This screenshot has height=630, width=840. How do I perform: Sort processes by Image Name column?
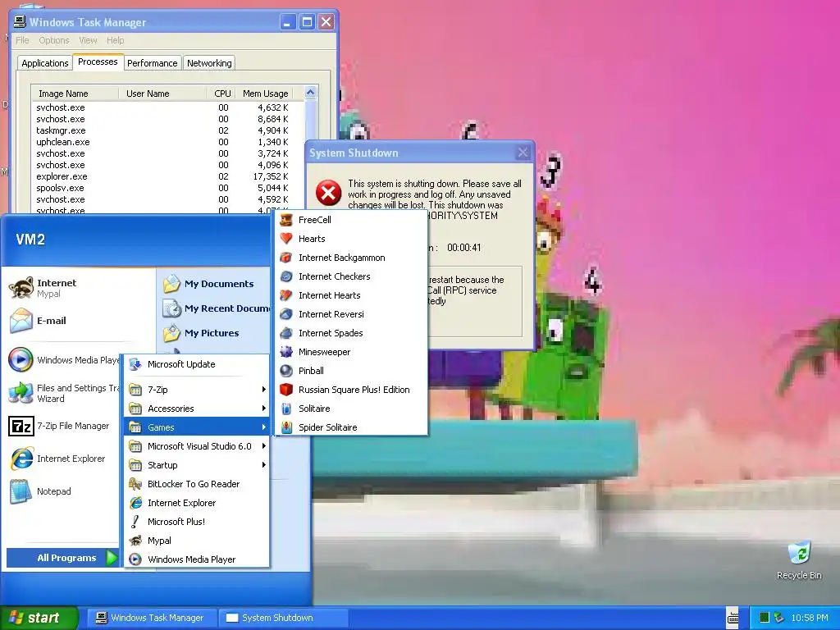coord(75,94)
